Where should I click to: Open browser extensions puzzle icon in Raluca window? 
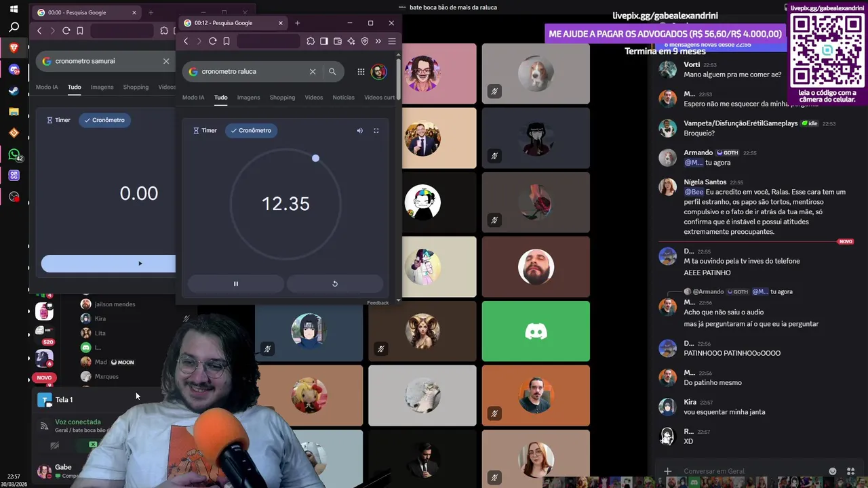point(311,41)
